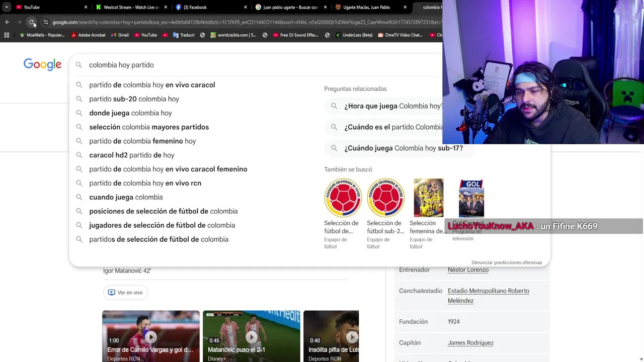This screenshot has width=644, height=362.
Task: Click the Ver en vivo button
Action: click(x=125, y=293)
